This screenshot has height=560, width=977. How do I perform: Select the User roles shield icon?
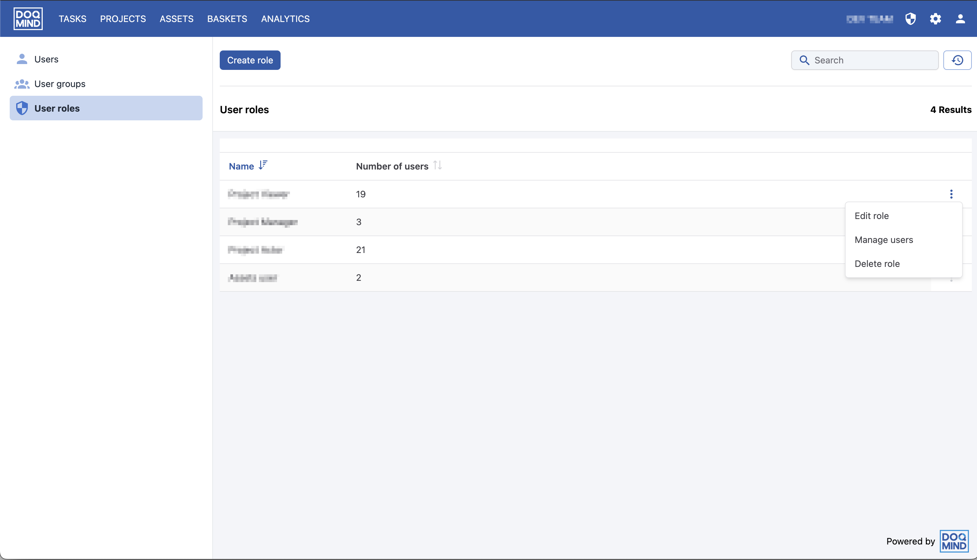[22, 108]
